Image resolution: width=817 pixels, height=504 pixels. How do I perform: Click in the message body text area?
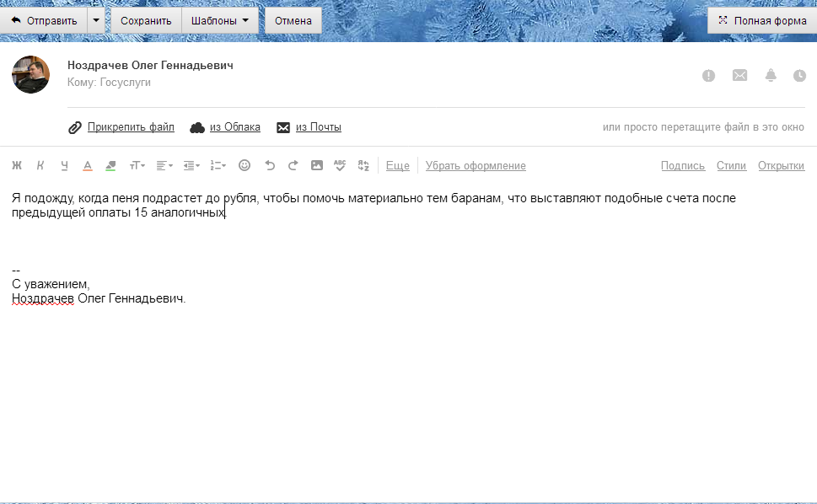[405, 379]
